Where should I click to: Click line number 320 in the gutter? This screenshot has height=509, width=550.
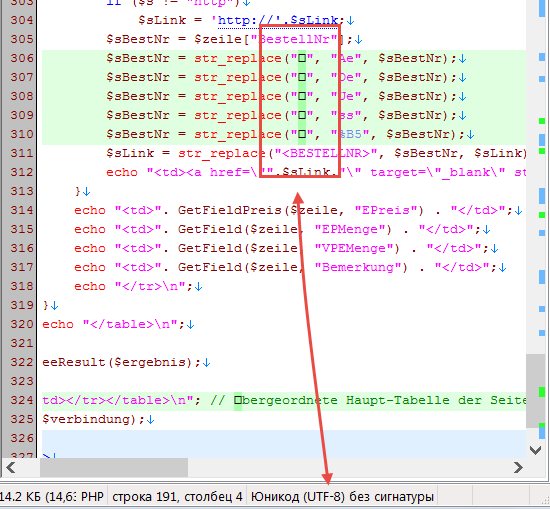click(22, 324)
